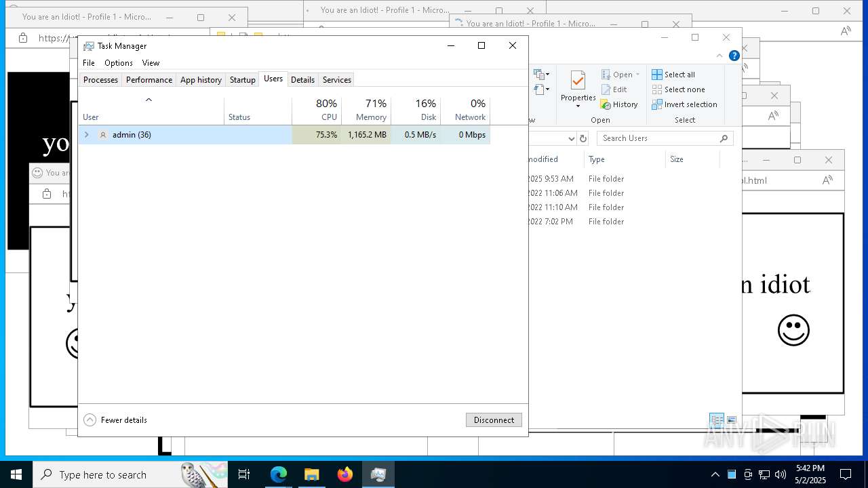Click Select all in Explorer ribbon

[x=673, y=75]
